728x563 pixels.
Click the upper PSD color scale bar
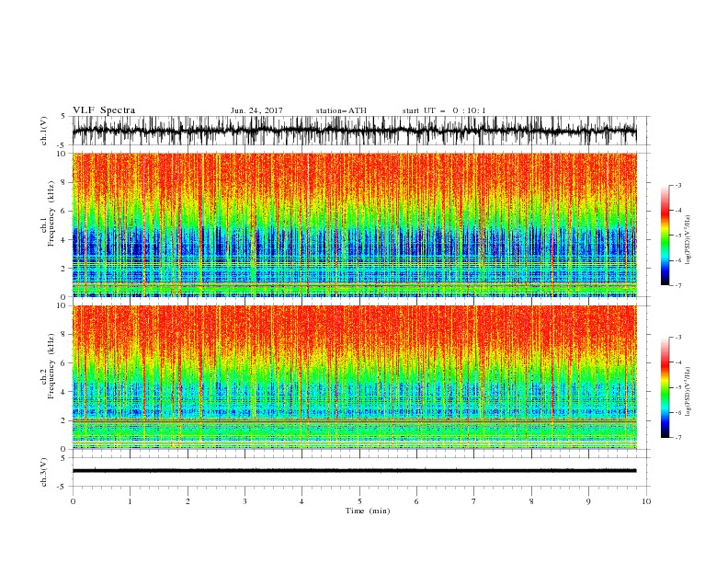coord(665,236)
